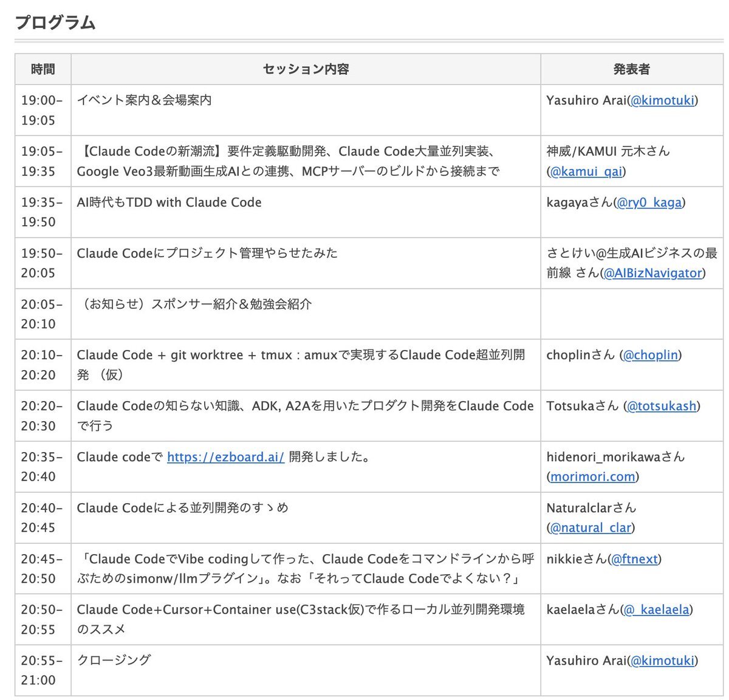Open the https://ezboard.ai/ link
Image resolution: width=729 pixels, height=700 pixels.
[x=225, y=457]
